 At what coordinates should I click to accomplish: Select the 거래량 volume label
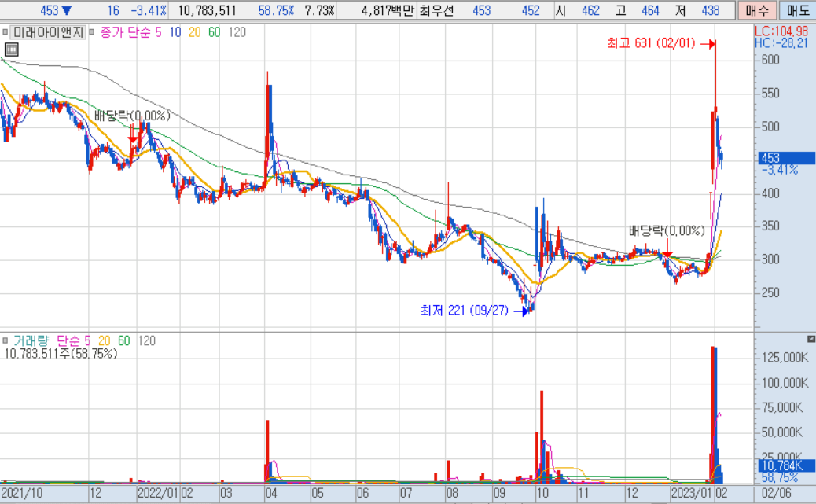point(31,340)
